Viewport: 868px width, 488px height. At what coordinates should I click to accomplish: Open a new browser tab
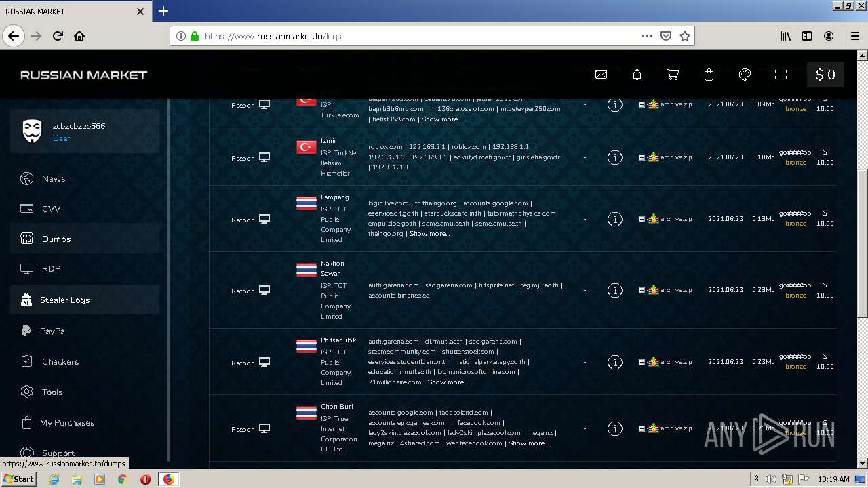[x=163, y=11]
